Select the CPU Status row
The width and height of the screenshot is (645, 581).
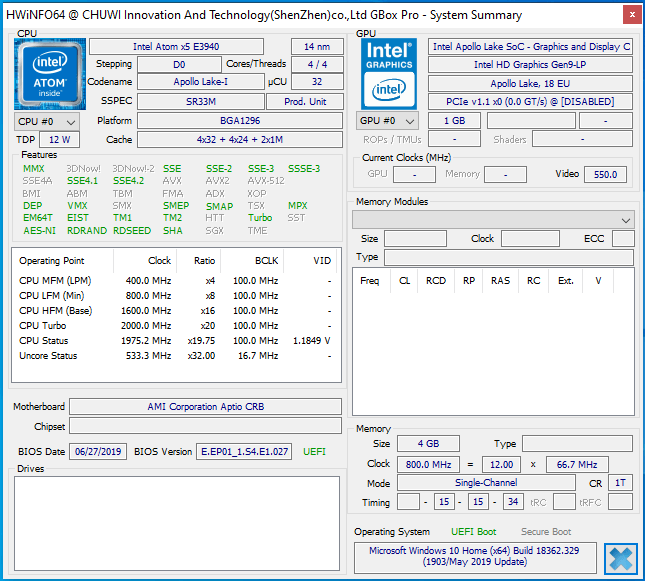tap(175, 341)
